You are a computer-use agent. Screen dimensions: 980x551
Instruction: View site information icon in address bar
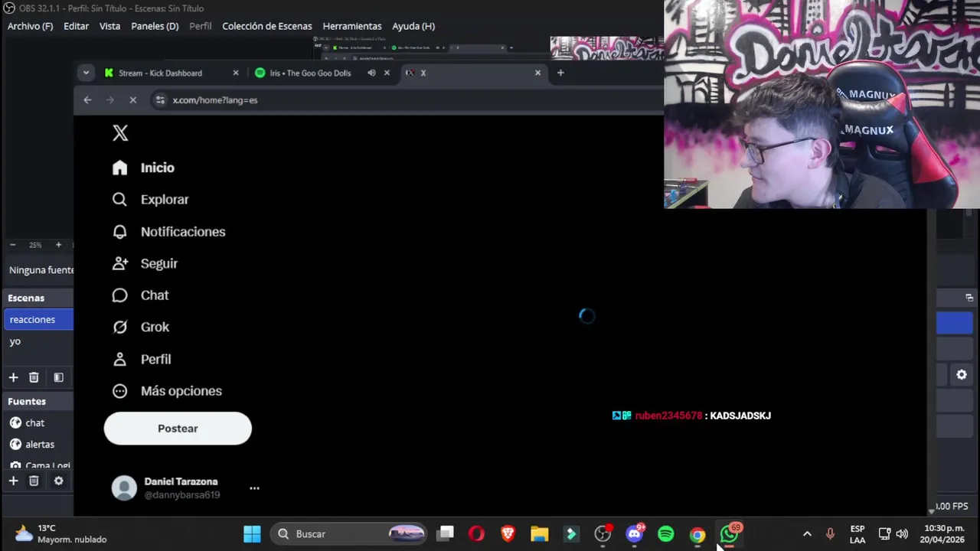pos(160,100)
